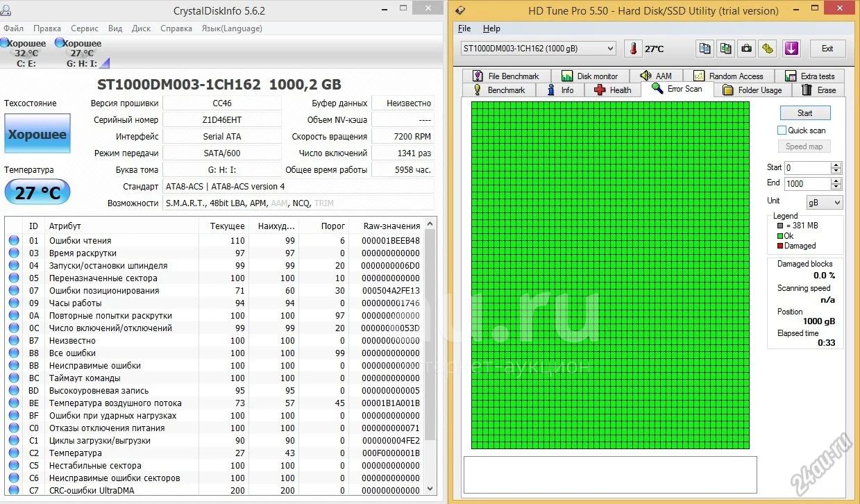
Task: Click the Exit button in HD Tune
Action: pyautogui.click(x=827, y=49)
